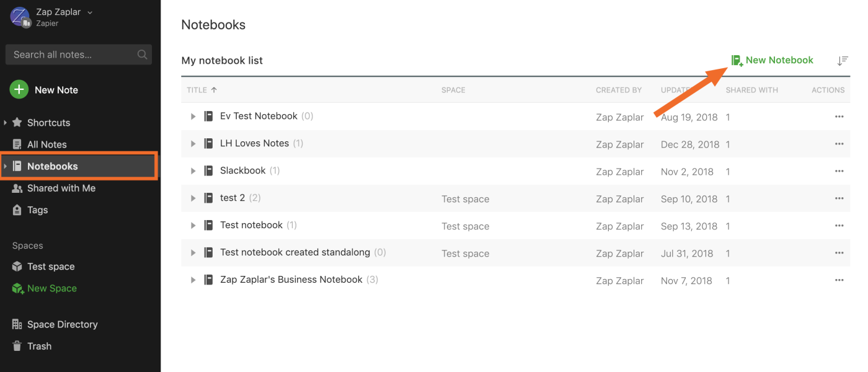Open the Zap Zaplar account dropdown

[x=90, y=12]
